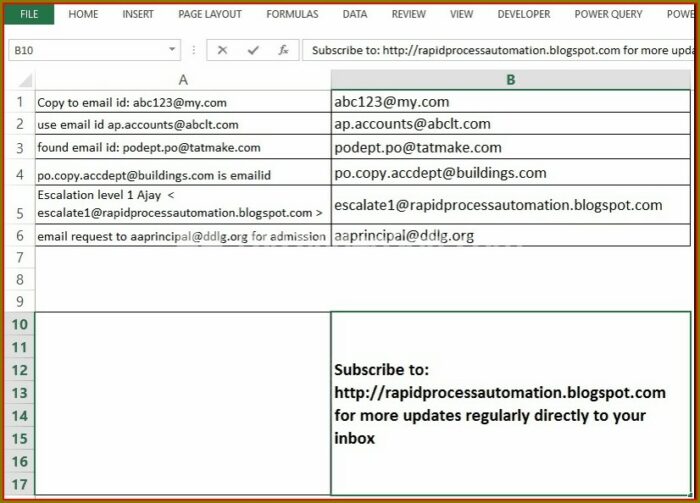The image size is (700, 503).
Task: Select cell 'email request to aaprincipal@ddlg.org for admission'
Action: pyautogui.click(x=183, y=235)
